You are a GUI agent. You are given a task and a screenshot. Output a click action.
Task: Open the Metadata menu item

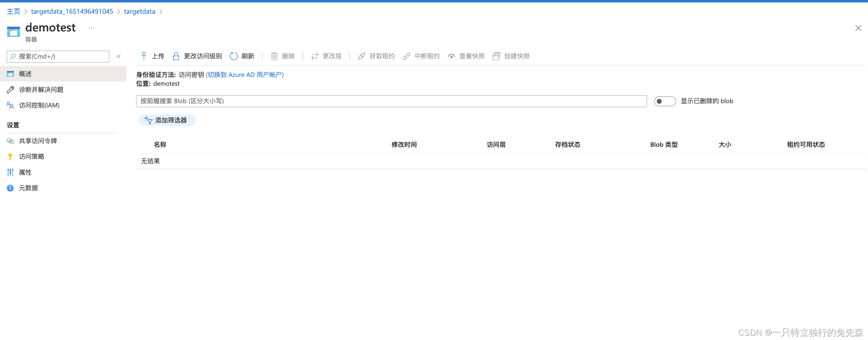coord(28,188)
